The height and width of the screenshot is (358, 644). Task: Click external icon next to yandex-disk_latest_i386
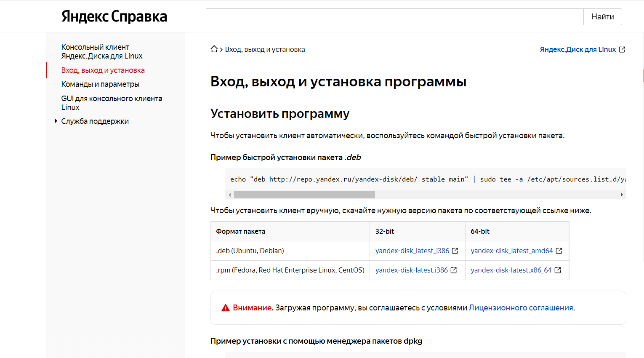(455, 251)
